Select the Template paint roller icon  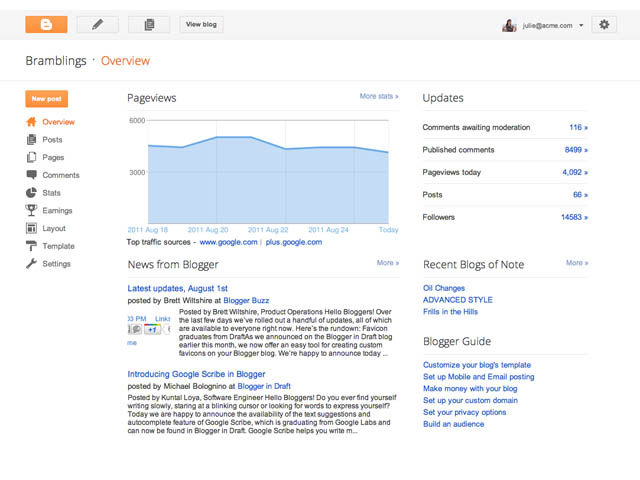pos(31,246)
